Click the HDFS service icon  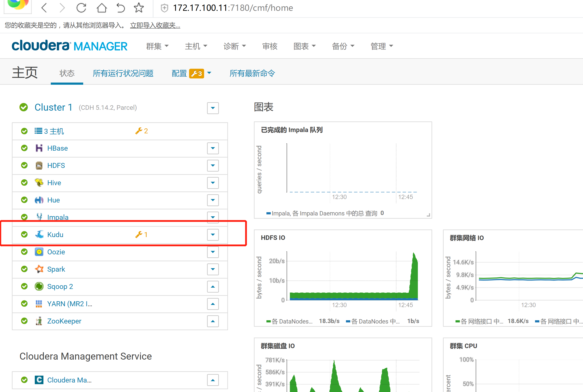[x=39, y=166]
